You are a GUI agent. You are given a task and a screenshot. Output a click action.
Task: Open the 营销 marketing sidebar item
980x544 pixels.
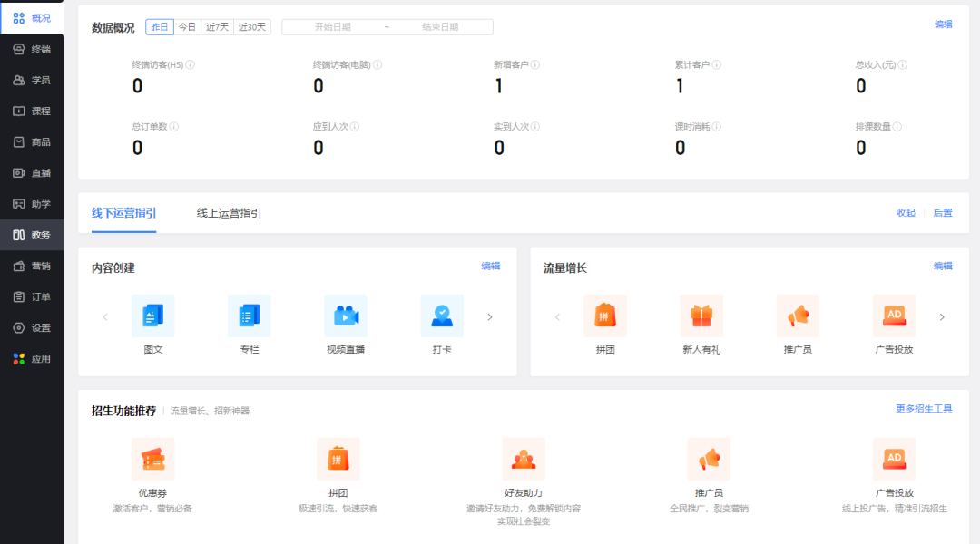point(32,266)
